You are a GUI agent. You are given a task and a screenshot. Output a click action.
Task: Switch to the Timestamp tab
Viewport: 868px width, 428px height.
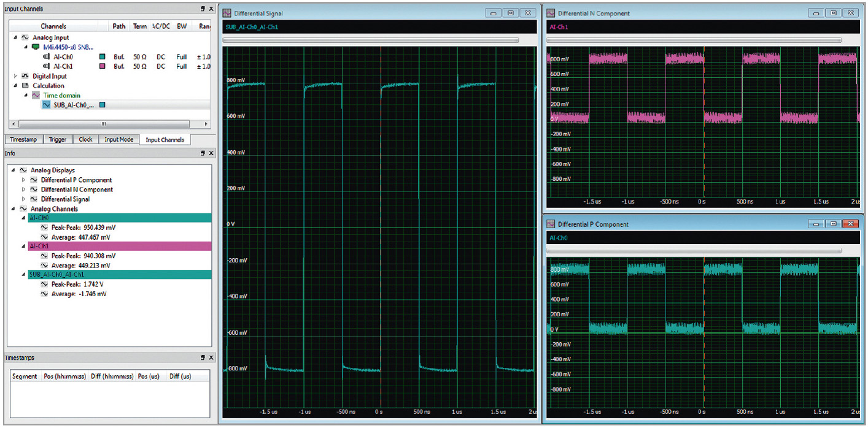[x=23, y=139]
